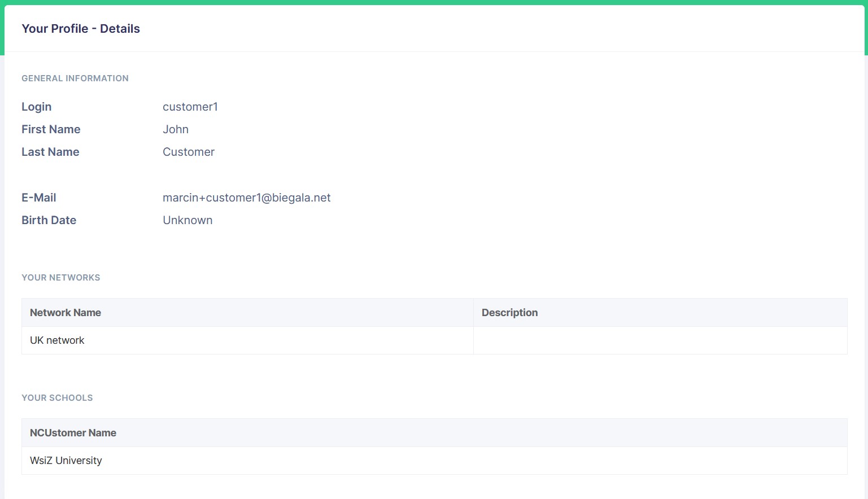Click the NCUstomer Name column header

coord(73,433)
